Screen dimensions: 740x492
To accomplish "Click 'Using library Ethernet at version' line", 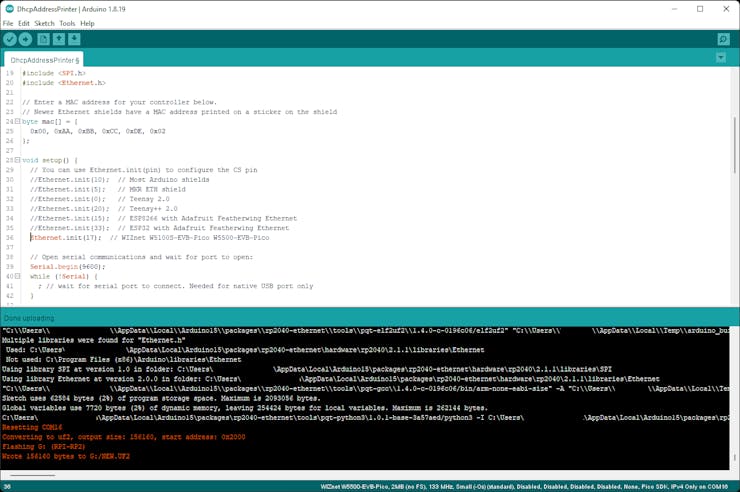I will point(330,379).
